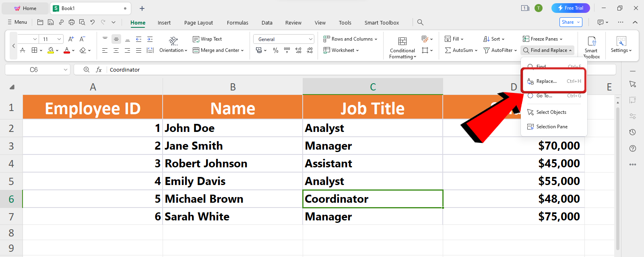
Task: Apply percent style format
Action: [x=276, y=50]
